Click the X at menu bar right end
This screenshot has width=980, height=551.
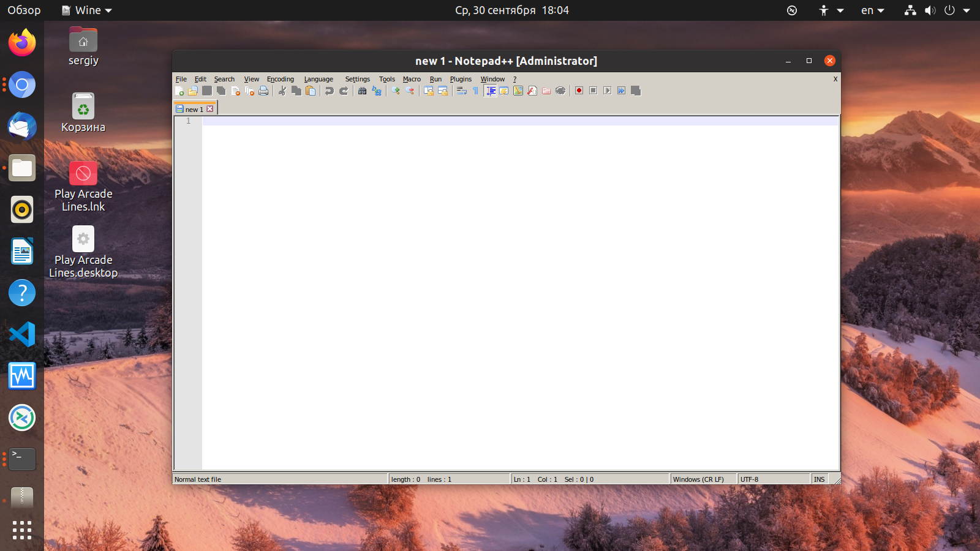point(835,79)
